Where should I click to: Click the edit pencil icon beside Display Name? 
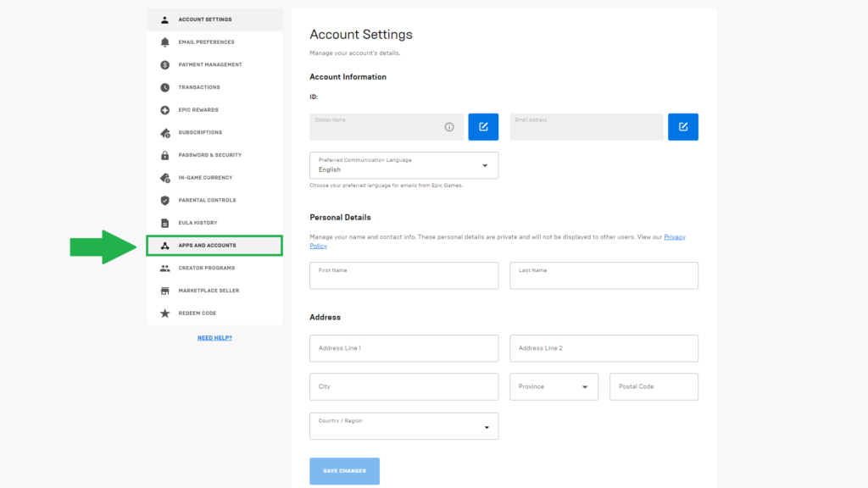pyautogui.click(x=483, y=126)
